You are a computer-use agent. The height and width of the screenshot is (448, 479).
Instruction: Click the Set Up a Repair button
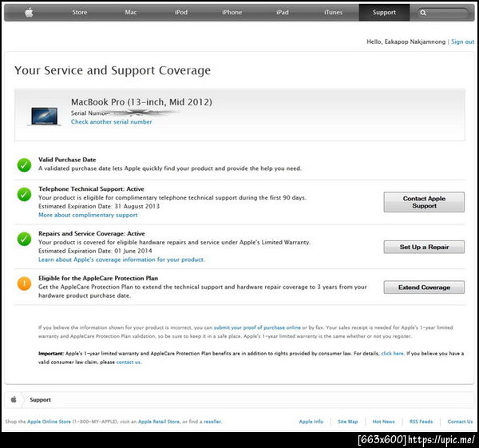pos(424,247)
